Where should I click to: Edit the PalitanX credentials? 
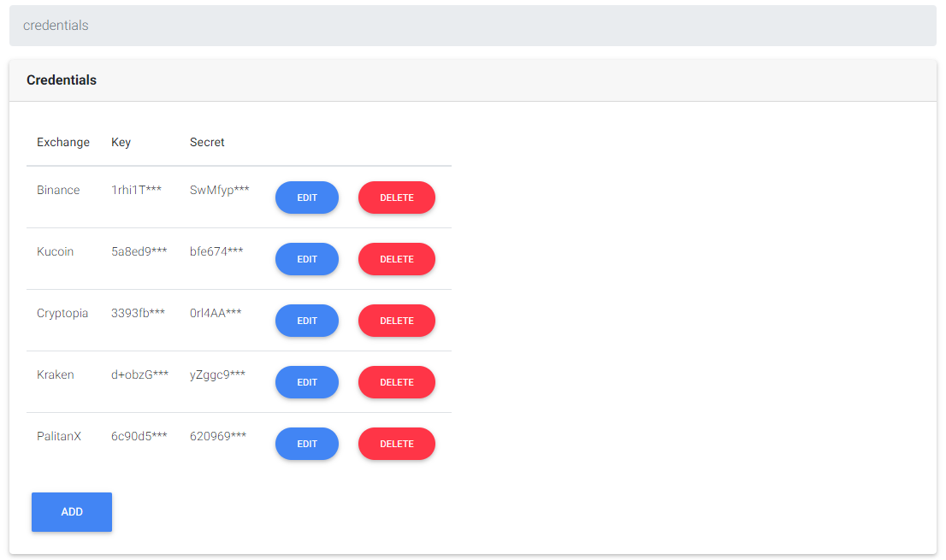click(306, 444)
